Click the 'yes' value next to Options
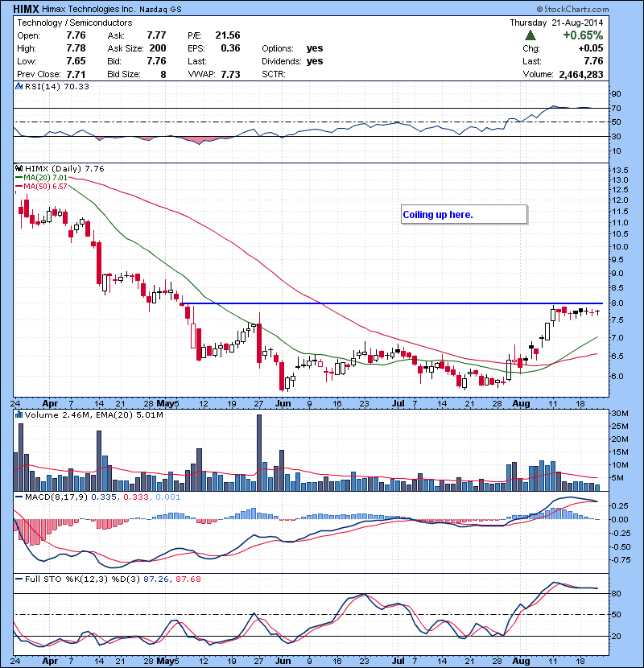Image resolution: width=644 pixels, height=668 pixels. tap(315, 48)
